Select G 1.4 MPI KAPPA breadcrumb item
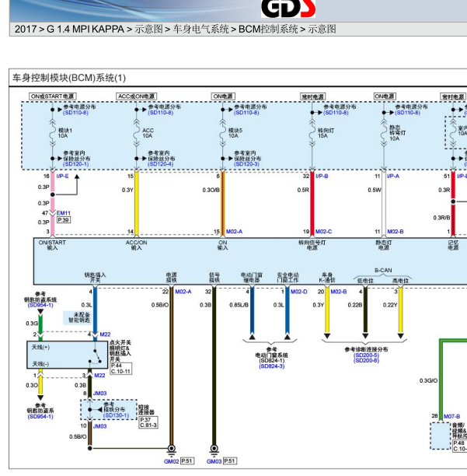Screen dimensions: 467x476 [x=85, y=30]
